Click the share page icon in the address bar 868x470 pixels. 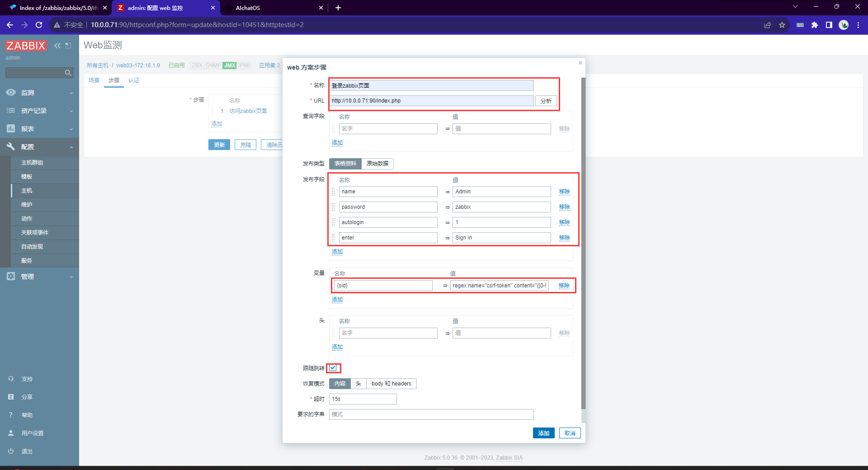pos(768,25)
